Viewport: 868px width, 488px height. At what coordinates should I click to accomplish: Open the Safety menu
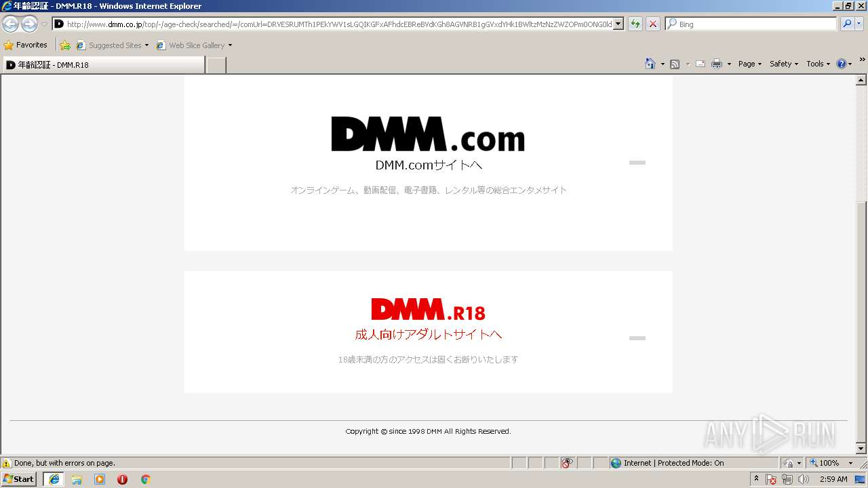[783, 64]
